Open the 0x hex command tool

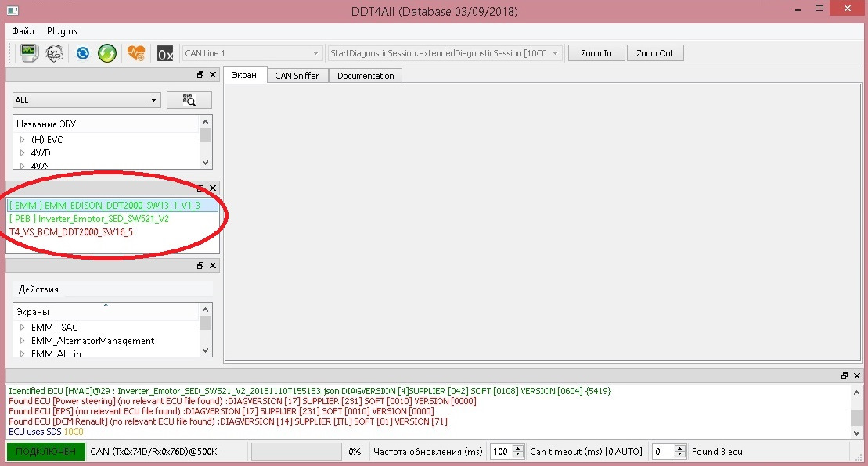(165, 54)
